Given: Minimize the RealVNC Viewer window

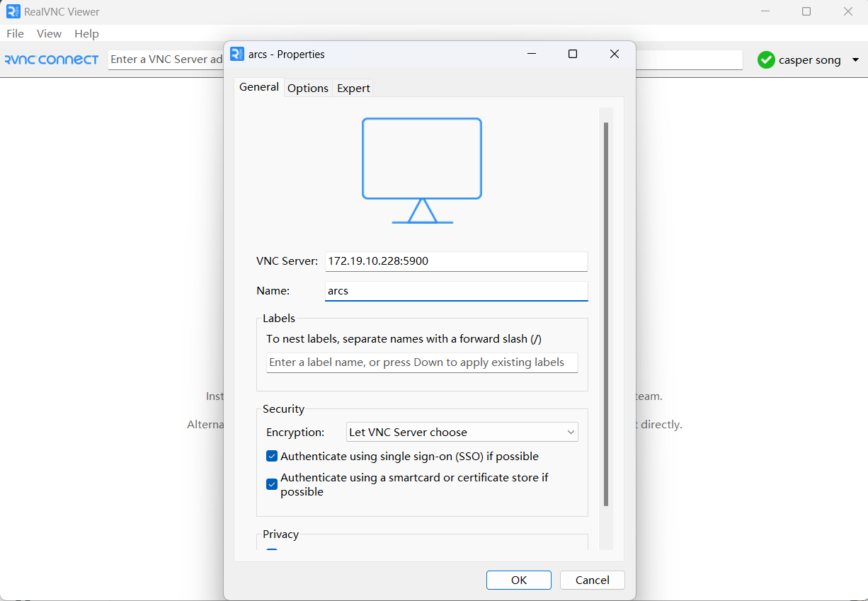Looking at the screenshot, I should [x=765, y=11].
